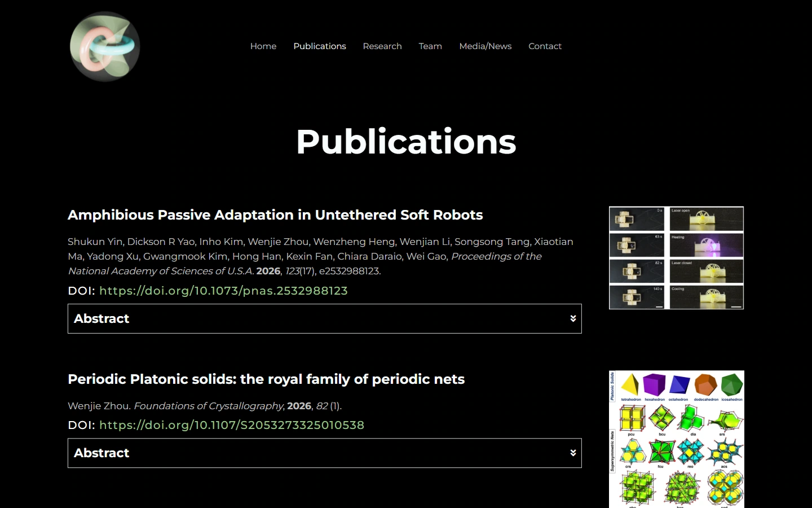The width and height of the screenshot is (812, 508).
Task: Click the large 'Publications' page heading
Action: [x=406, y=141]
